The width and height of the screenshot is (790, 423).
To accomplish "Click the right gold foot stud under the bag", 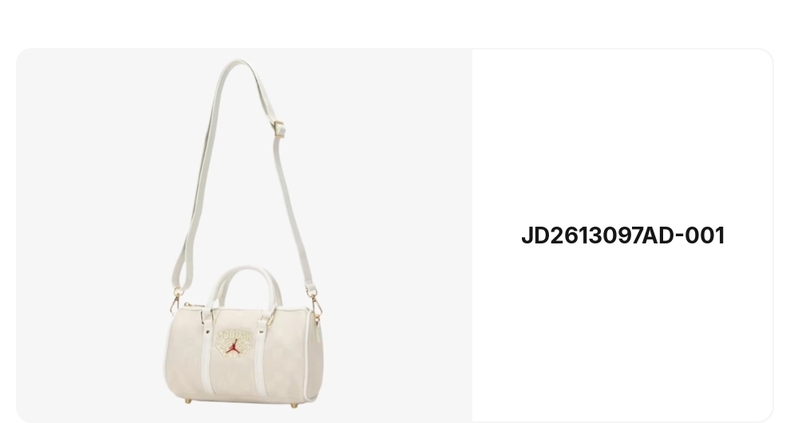I will pos(295,405).
